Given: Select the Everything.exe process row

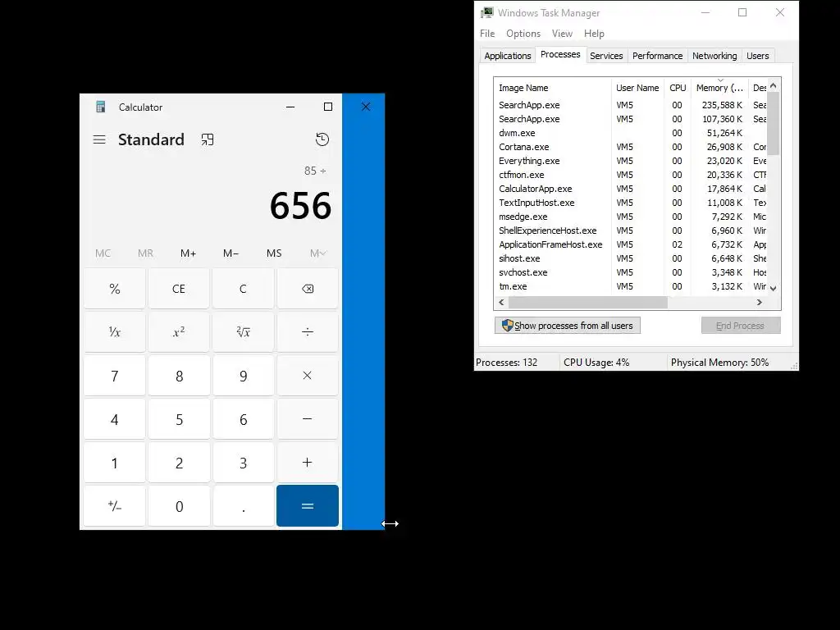Looking at the screenshot, I should (x=631, y=161).
